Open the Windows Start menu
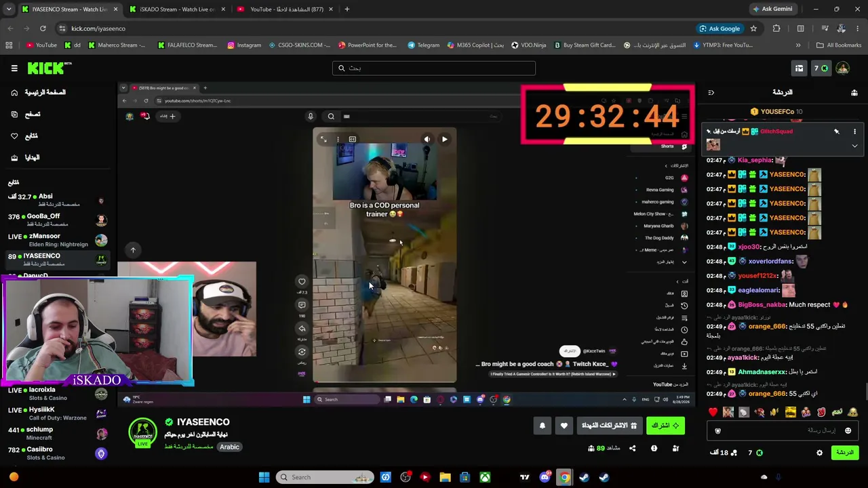Image resolution: width=868 pixels, height=488 pixels. pyautogui.click(x=264, y=477)
